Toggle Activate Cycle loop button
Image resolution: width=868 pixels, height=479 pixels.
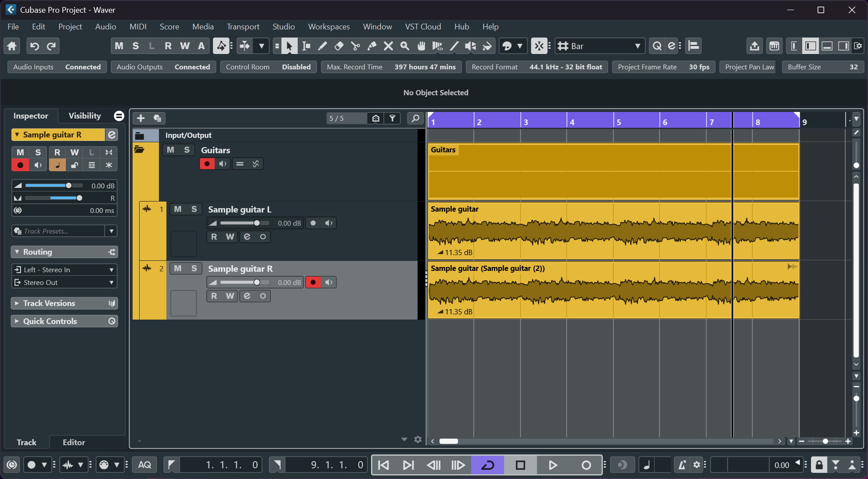pyautogui.click(x=488, y=465)
